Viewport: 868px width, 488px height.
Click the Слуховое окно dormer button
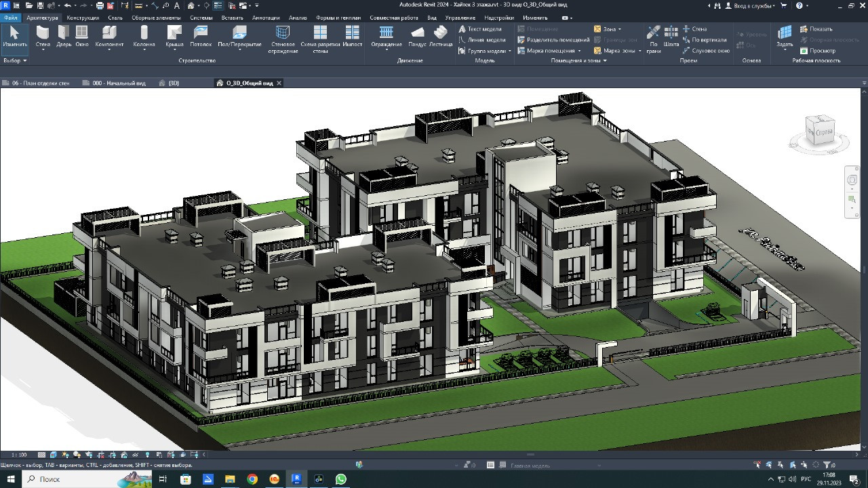(706, 51)
